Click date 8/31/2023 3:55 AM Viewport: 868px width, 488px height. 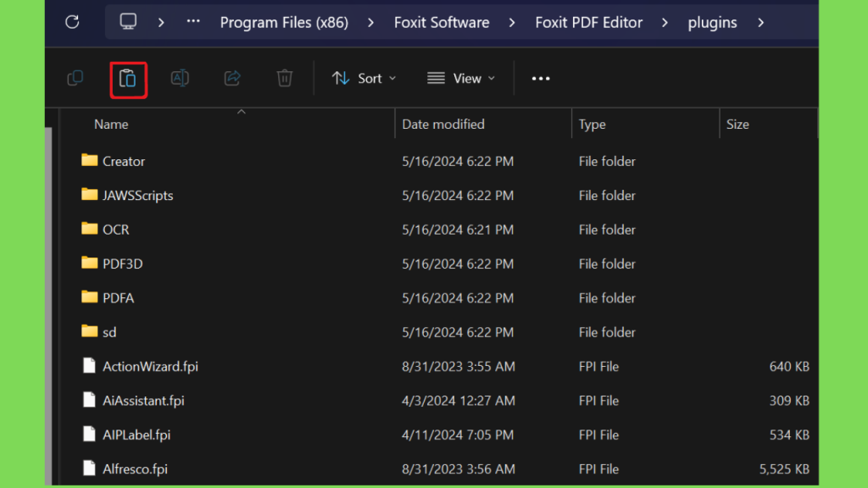(x=459, y=367)
